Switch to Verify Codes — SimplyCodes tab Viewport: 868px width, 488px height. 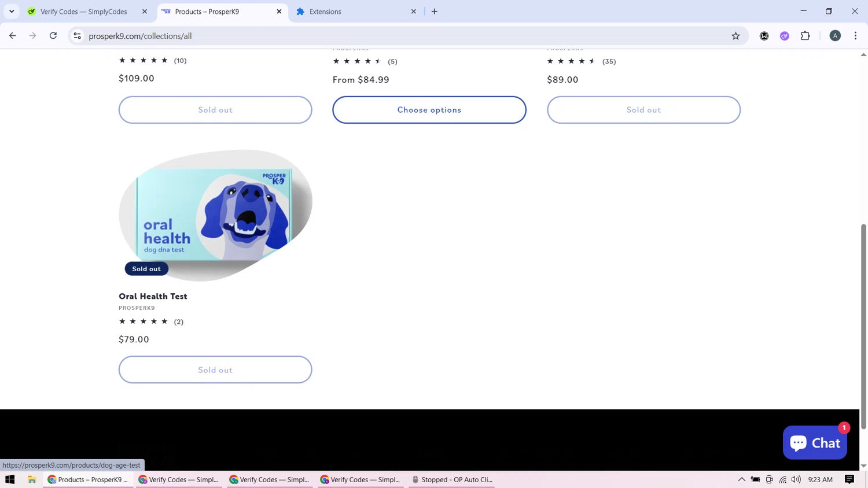[84, 12]
